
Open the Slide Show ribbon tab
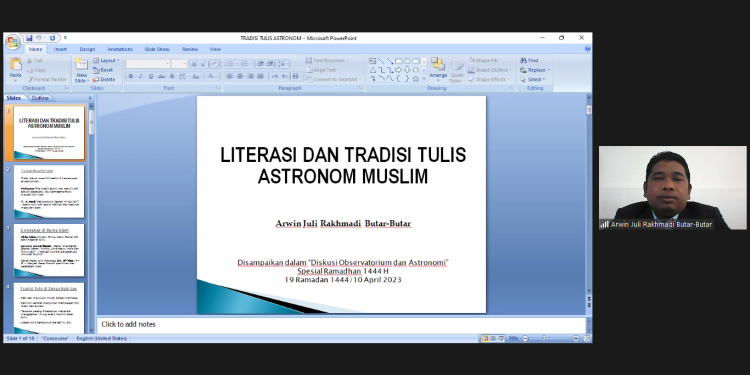tap(157, 49)
